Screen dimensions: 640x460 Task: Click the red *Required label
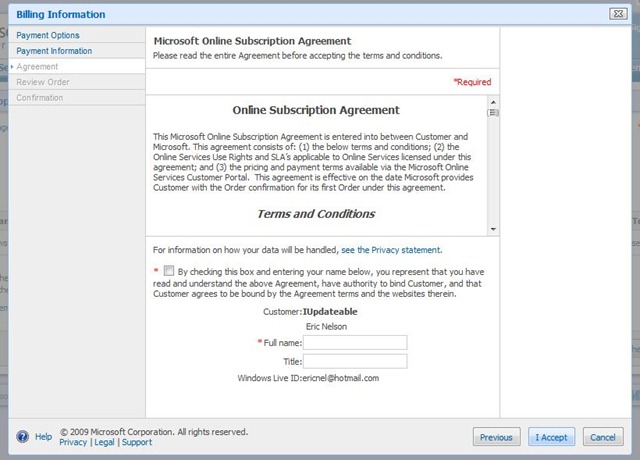[x=472, y=82]
